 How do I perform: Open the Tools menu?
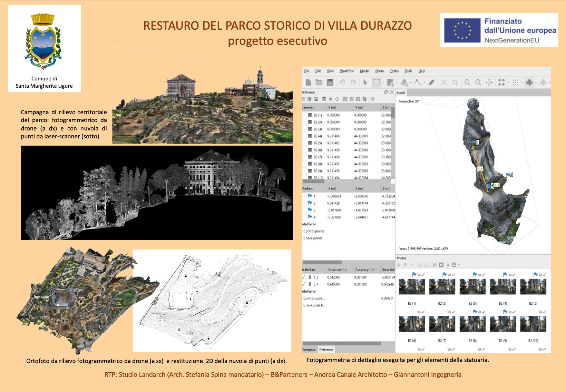pos(408,71)
